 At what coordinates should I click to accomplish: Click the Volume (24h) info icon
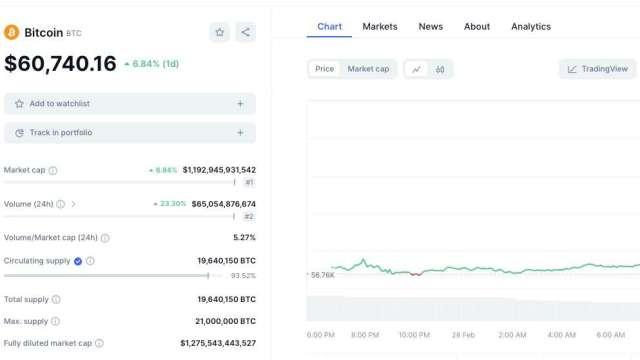(60, 204)
